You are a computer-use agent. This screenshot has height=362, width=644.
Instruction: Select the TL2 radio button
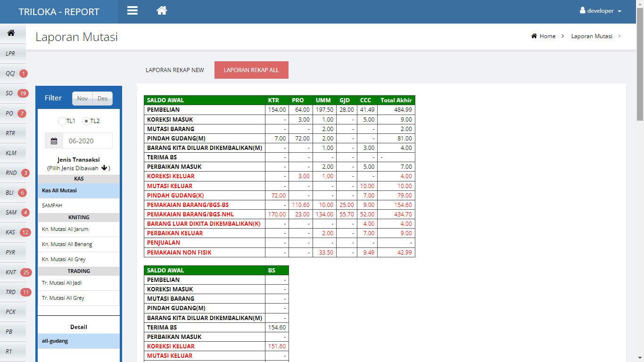[86, 121]
